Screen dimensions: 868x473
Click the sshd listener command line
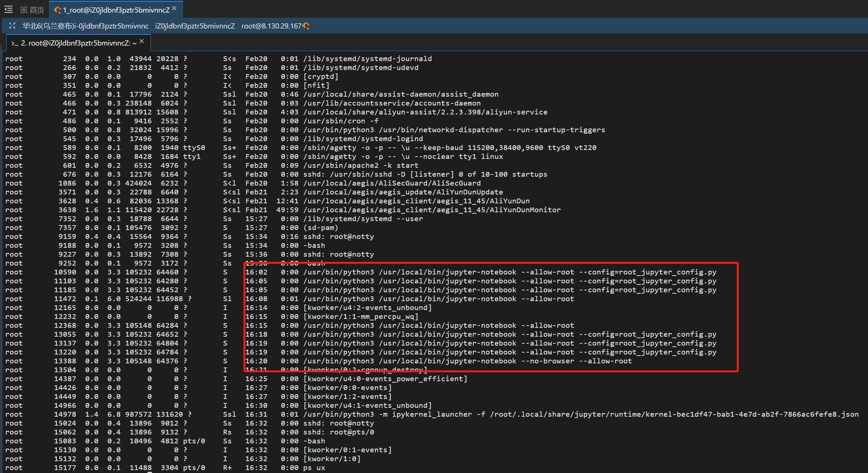coord(425,174)
